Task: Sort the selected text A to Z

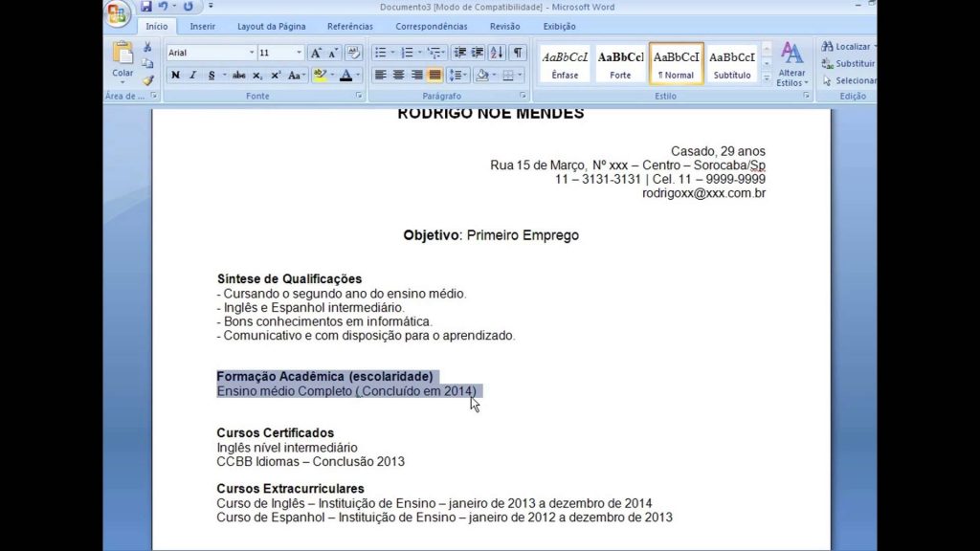Action: tap(497, 53)
